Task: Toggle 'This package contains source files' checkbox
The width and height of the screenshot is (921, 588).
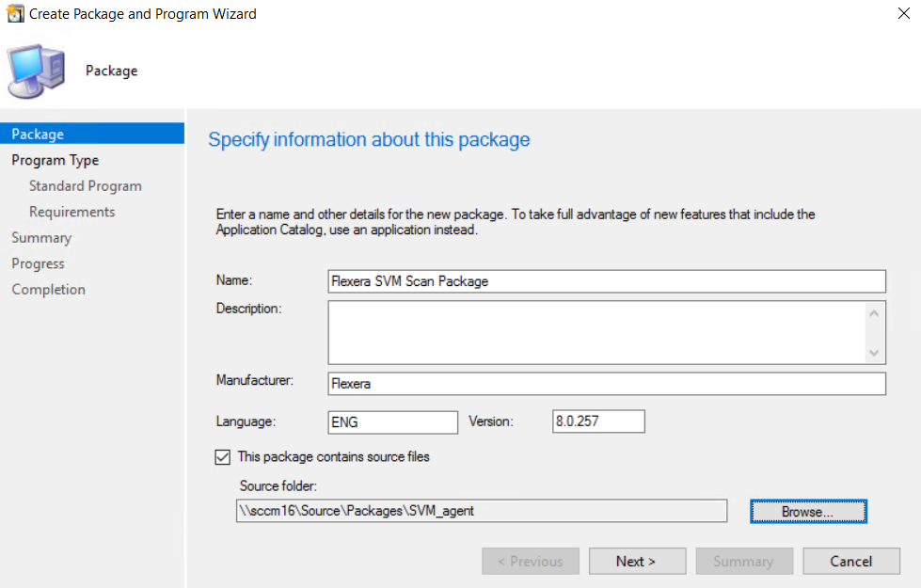Action: click(x=223, y=457)
